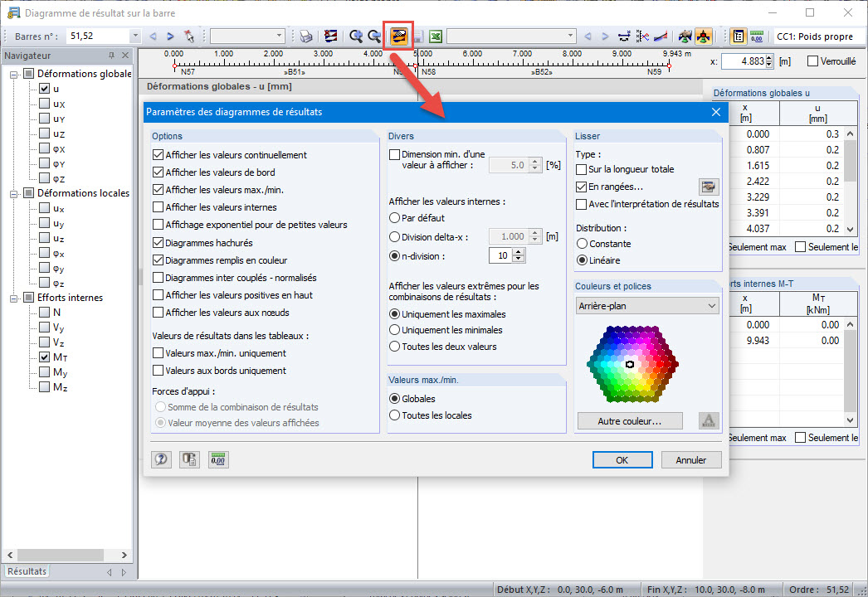The image size is (868, 597).
Task: Click the zoom out magnifier icon
Action: (374, 36)
